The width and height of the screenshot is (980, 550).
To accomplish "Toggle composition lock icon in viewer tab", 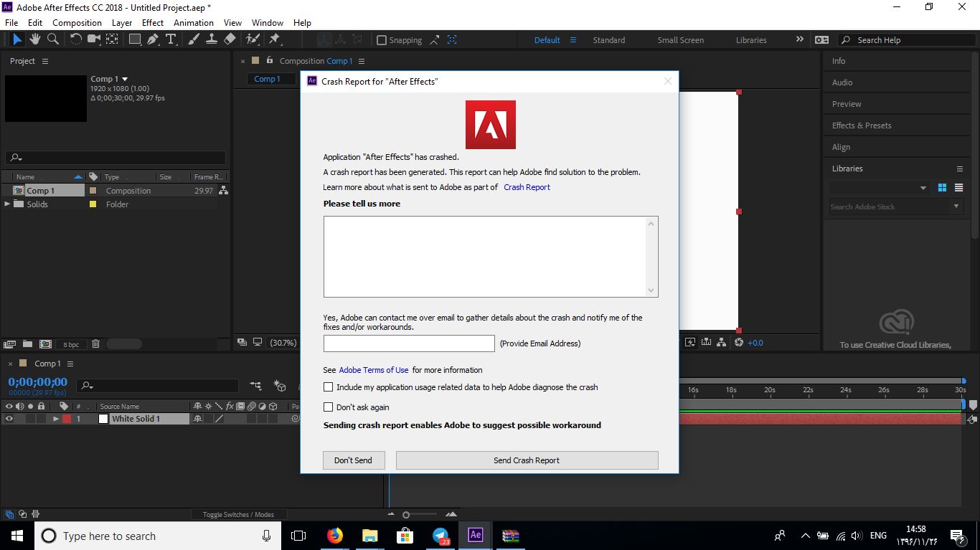I will pos(270,60).
